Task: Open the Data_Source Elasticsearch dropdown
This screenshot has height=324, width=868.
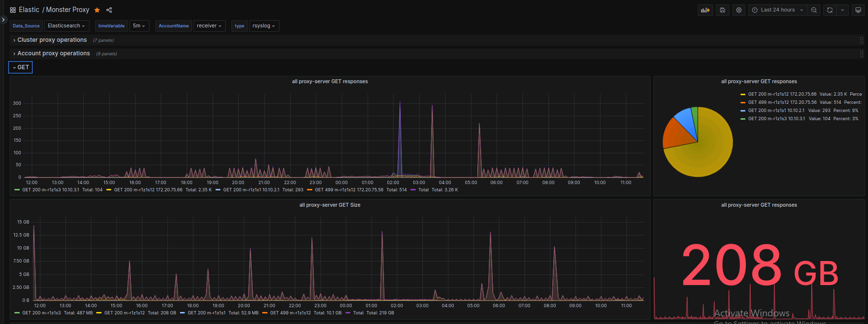Action: pos(66,26)
